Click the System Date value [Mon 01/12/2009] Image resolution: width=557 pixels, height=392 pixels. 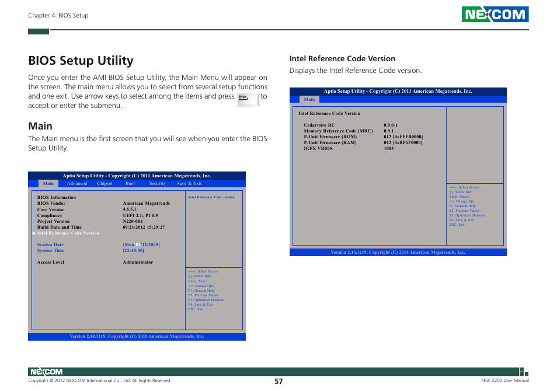[x=141, y=245]
